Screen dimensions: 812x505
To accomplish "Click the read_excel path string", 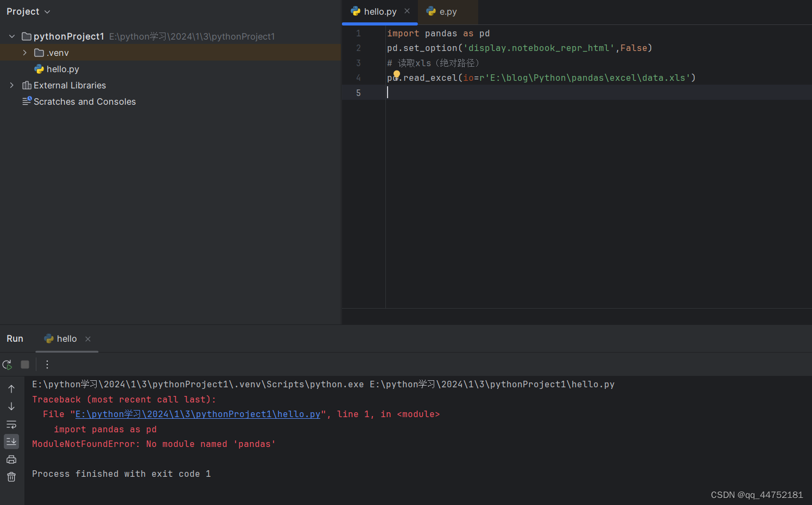I will pyautogui.click(x=585, y=78).
